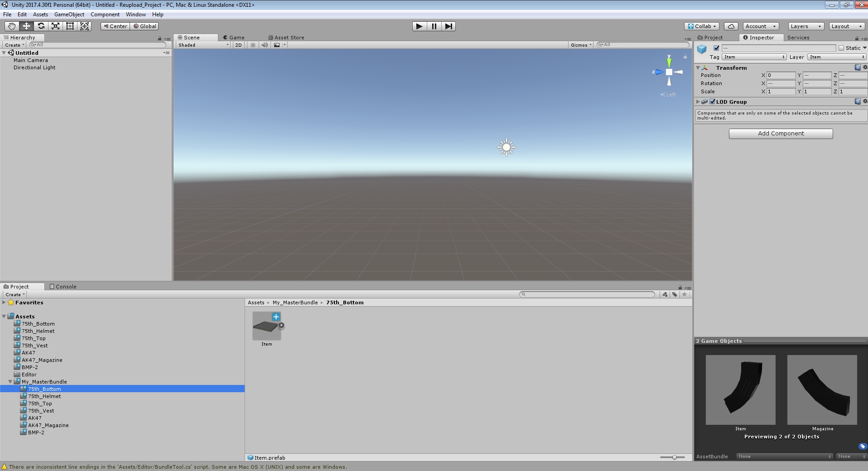Select Main Camera in Hierarchy
This screenshot has height=471, width=868.
tap(30, 60)
